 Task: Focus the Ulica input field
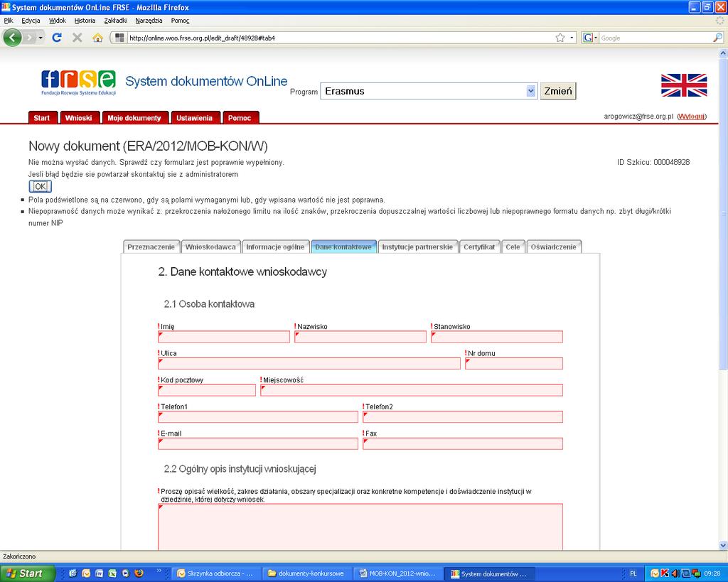point(309,363)
